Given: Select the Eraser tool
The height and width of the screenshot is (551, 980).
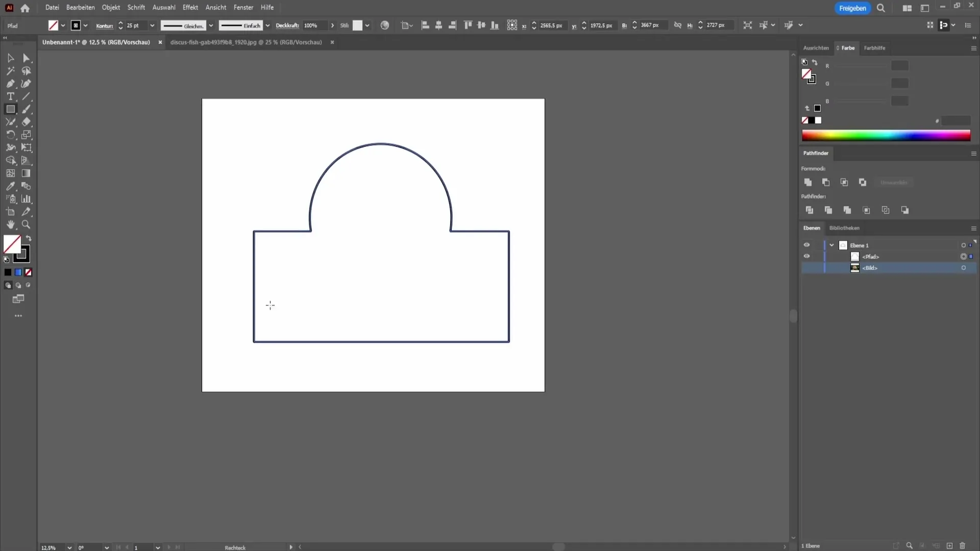Looking at the screenshot, I should 27,122.
